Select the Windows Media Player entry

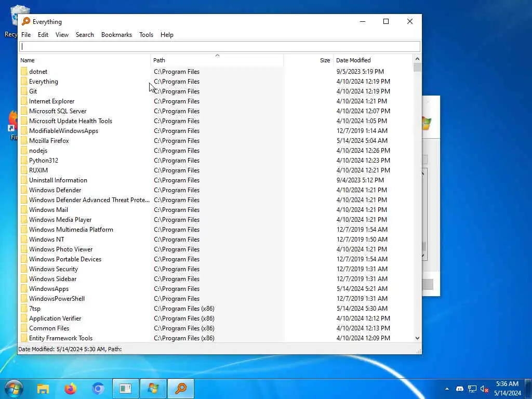coord(60,220)
